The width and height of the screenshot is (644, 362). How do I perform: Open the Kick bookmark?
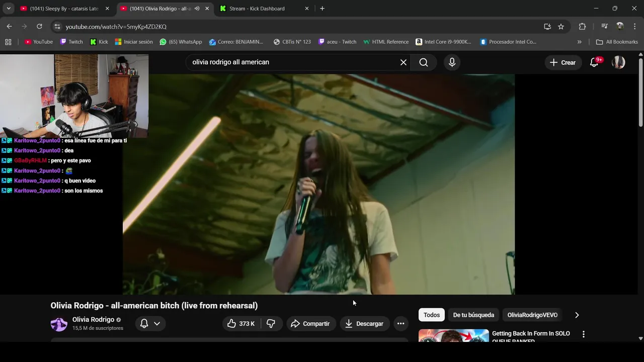(x=99, y=42)
